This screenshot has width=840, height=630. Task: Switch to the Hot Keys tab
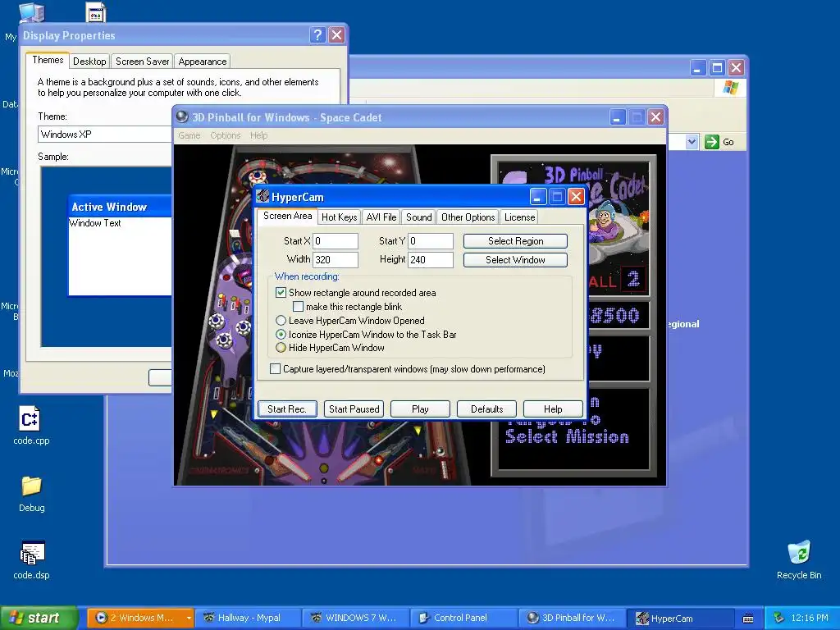pos(339,217)
